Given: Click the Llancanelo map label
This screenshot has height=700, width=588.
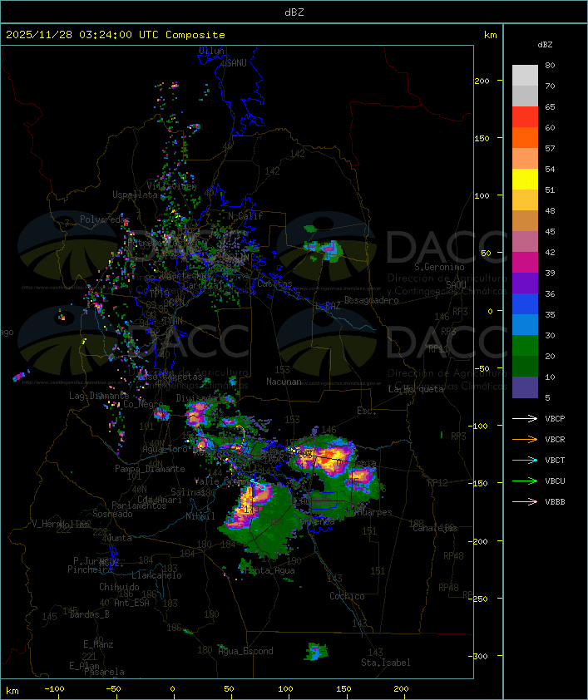Looking at the screenshot, I should tap(156, 575).
